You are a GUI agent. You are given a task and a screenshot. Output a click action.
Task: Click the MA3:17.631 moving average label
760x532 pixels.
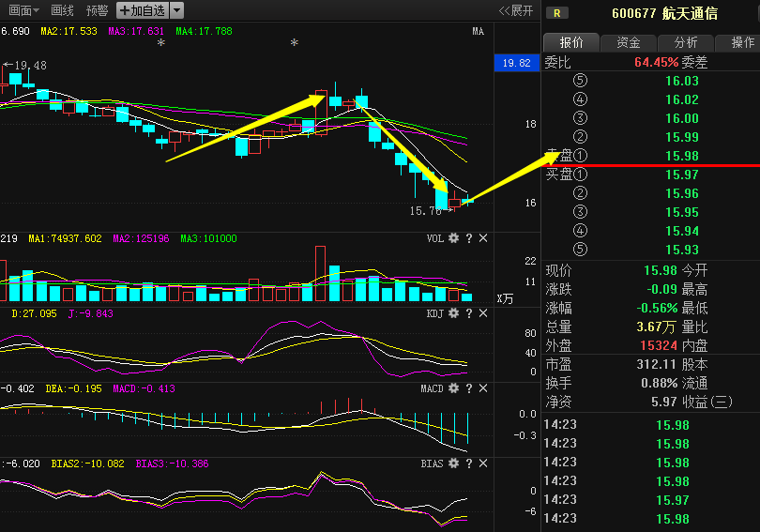(136, 32)
